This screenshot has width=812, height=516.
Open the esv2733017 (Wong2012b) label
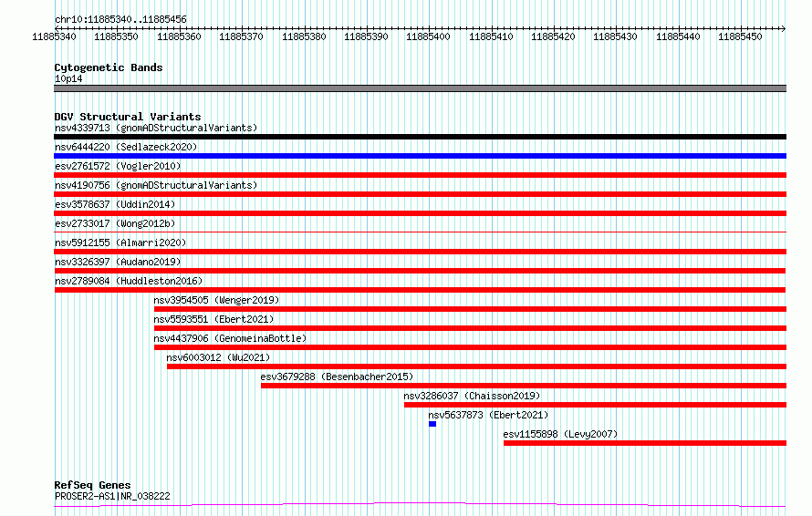pyautogui.click(x=115, y=223)
